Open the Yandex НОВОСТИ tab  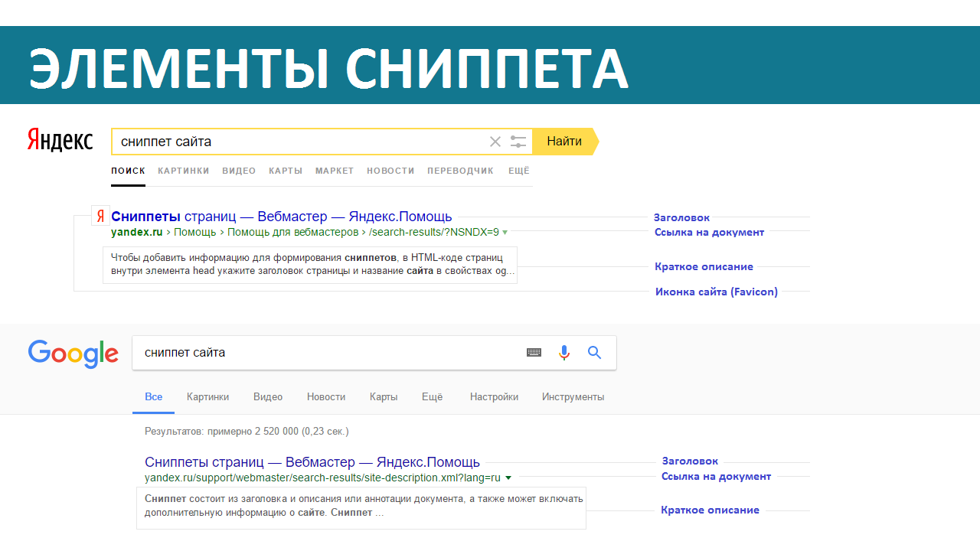pos(390,171)
